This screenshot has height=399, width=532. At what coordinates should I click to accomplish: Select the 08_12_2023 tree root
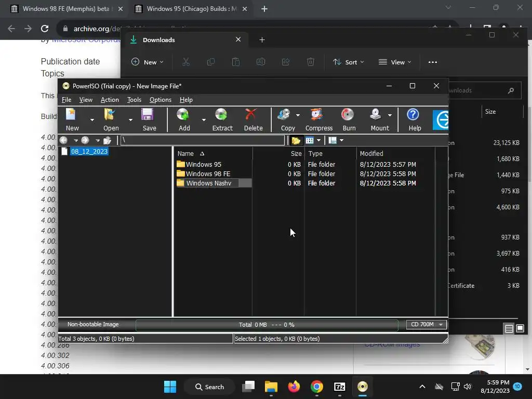pos(89,151)
